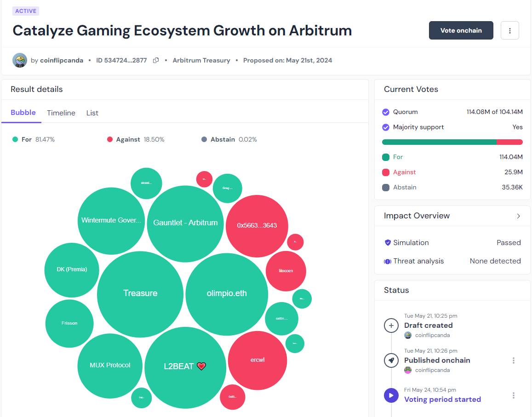Select the Frisson bubble
This screenshot has height=417, width=532.
69,323
